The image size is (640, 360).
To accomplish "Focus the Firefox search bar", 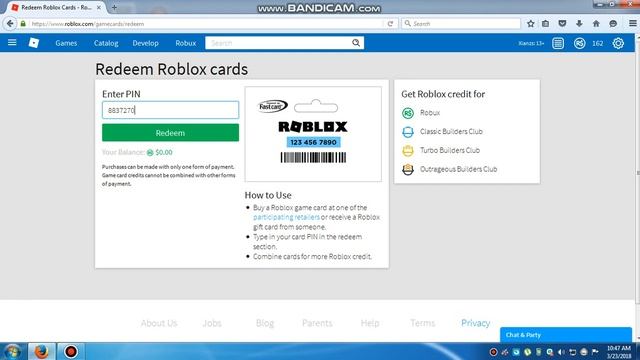I will click(461, 24).
